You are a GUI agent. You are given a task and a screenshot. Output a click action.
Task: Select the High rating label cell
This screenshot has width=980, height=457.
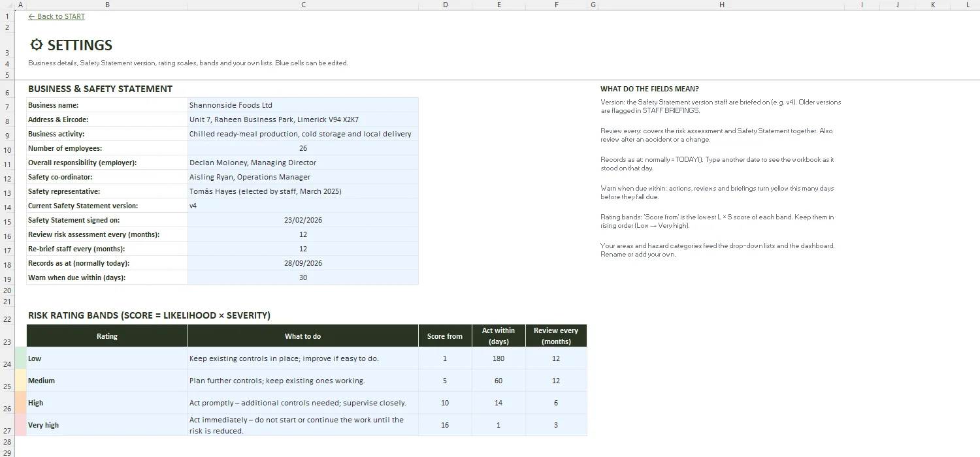pos(107,403)
